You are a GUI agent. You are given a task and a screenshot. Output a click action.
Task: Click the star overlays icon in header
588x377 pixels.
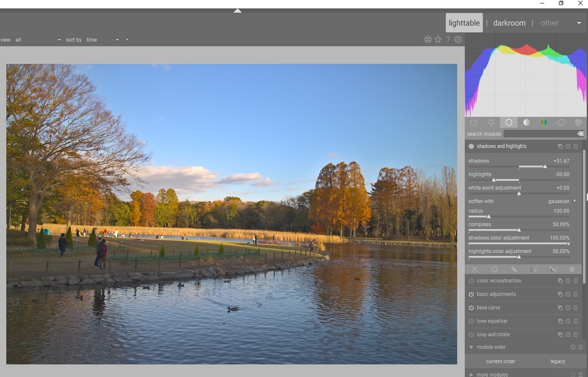pos(438,40)
